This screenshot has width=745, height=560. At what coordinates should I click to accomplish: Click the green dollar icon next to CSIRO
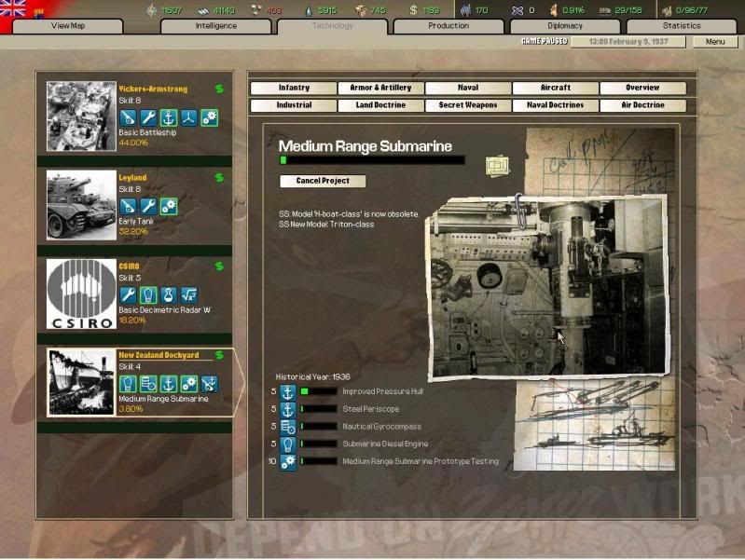219,266
